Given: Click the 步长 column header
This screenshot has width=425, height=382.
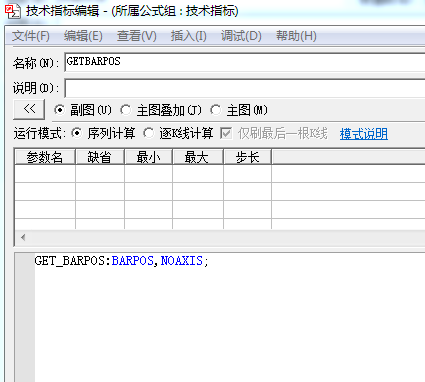Looking at the screenshot, I should point(248,157).
